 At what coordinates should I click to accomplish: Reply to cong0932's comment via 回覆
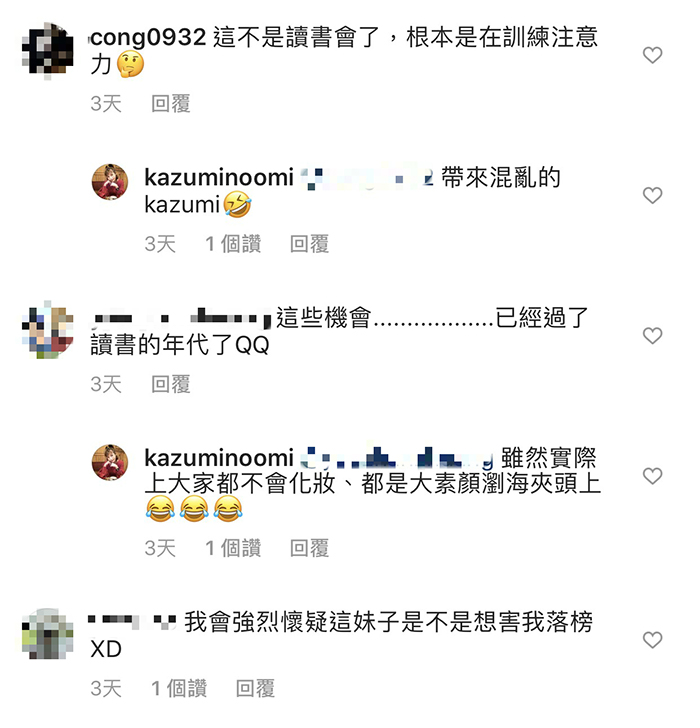tap(171, 104)
